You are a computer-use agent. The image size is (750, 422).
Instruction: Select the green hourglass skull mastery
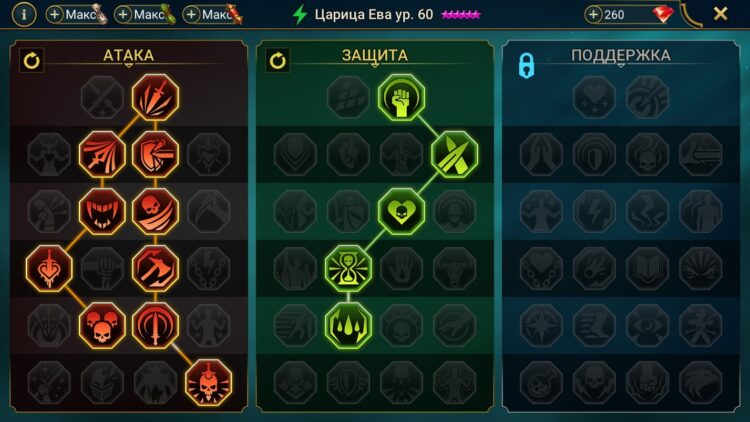[348, 268]
